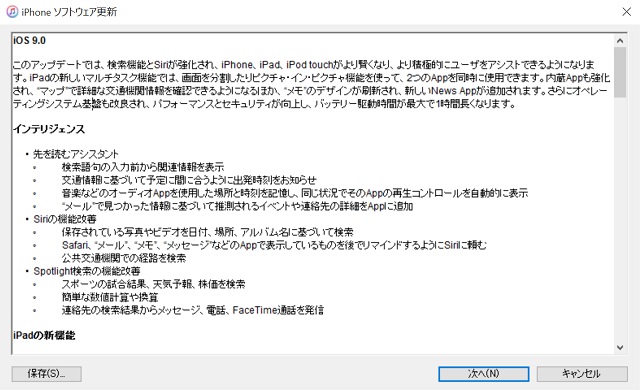This screenshot has height=390, width=640.
Task: Click the line 検索語句の入力前から関連情報を表示
Action: [143, 167]
